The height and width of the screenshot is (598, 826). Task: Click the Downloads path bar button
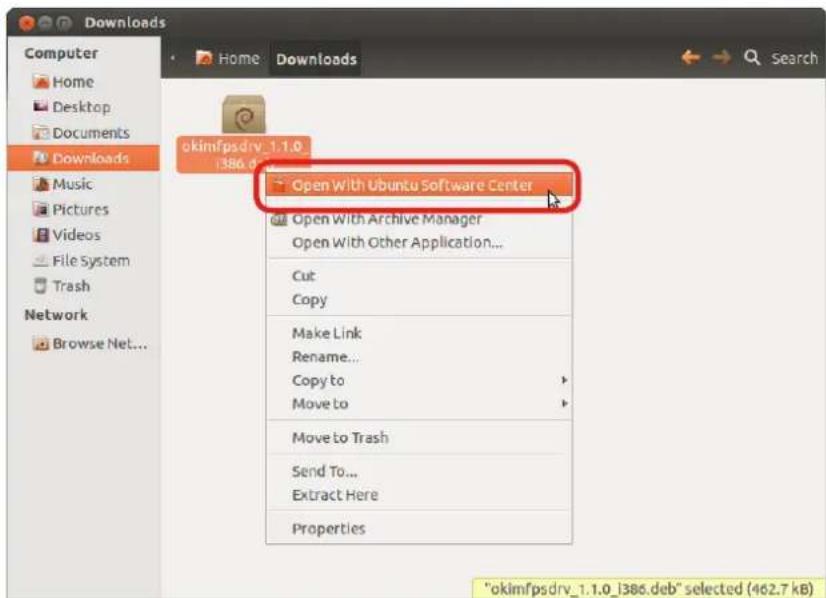316,58
